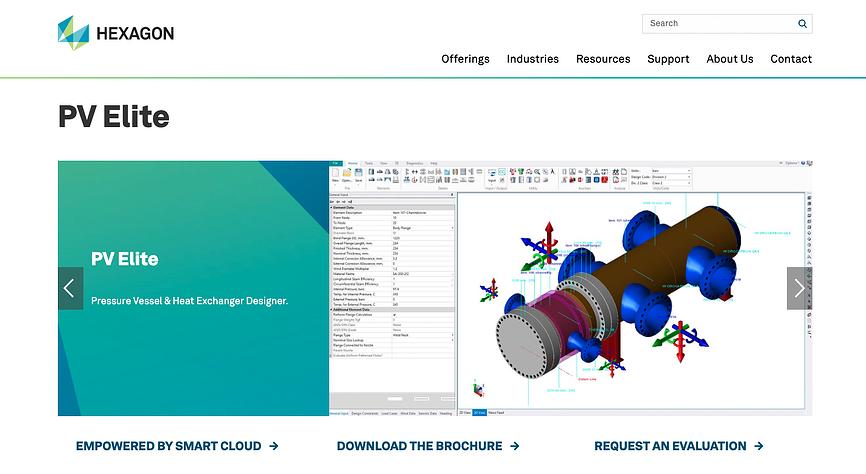Open the Resources menu

point(603,59)
